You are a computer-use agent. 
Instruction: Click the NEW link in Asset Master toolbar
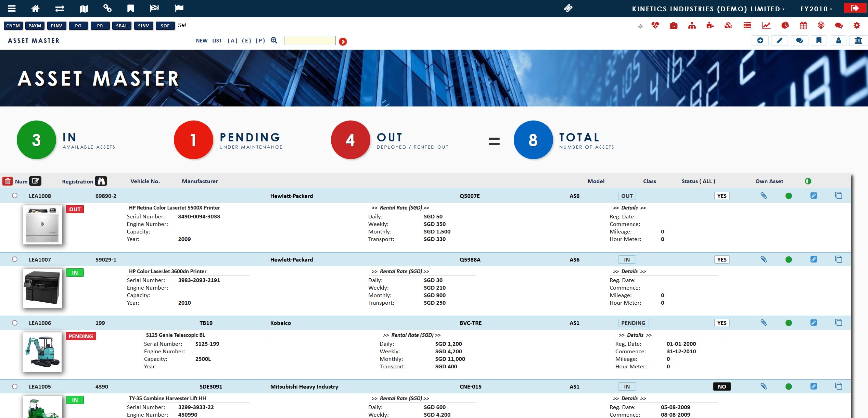[202, 41]
